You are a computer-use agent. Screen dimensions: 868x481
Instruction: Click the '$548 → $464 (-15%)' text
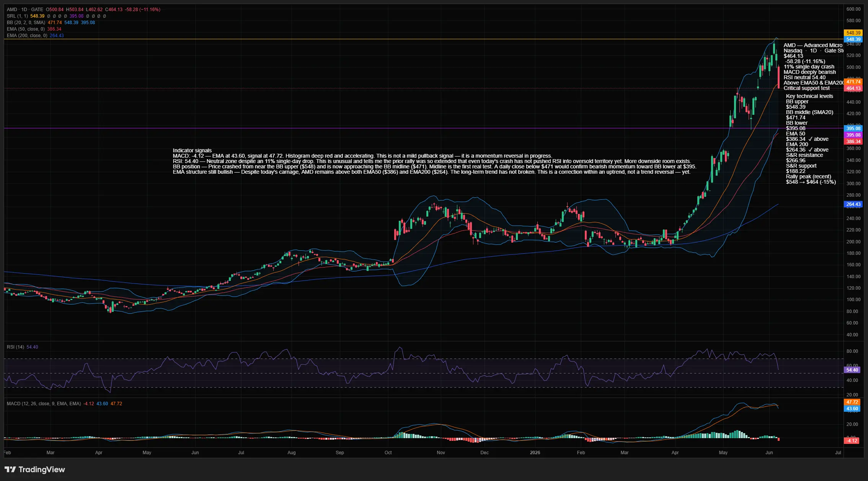tap(811, 182)
